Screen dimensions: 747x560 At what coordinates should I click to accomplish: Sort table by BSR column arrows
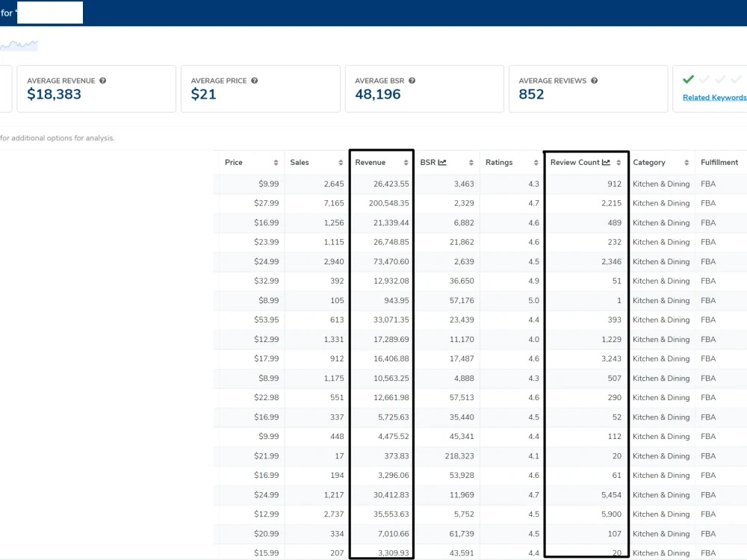tap(471, 163)
